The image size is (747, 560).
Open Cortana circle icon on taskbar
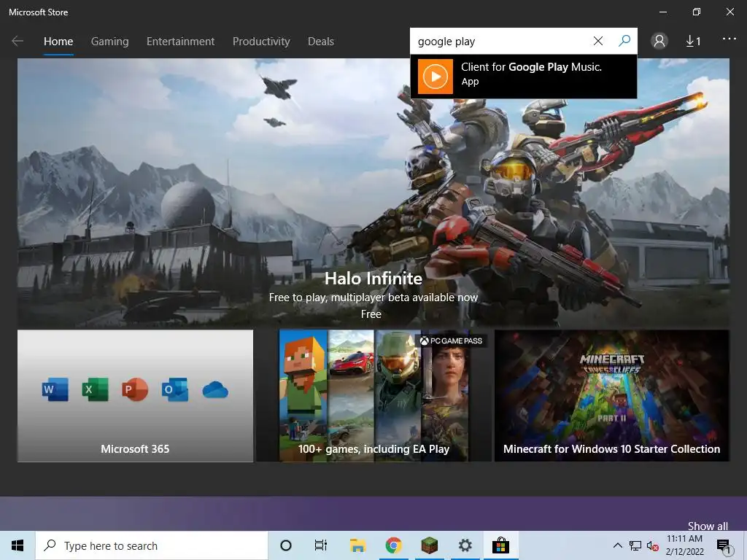click(286, 545)
